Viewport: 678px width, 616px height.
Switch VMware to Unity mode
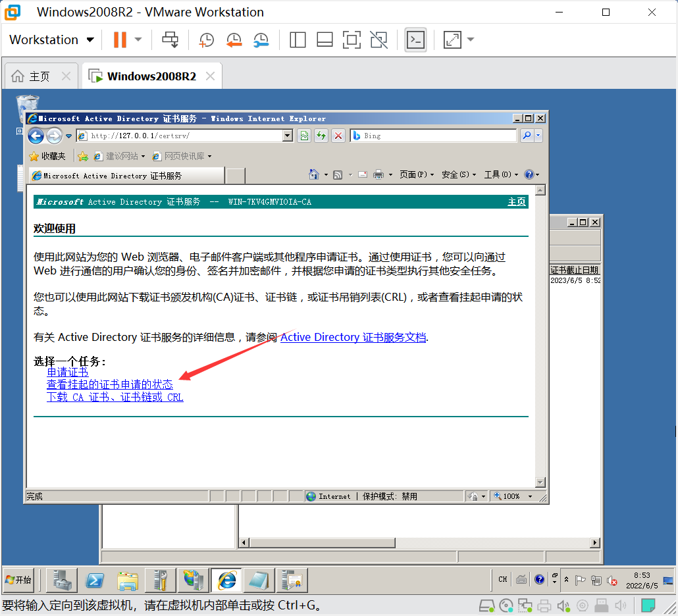coord(378,39)
